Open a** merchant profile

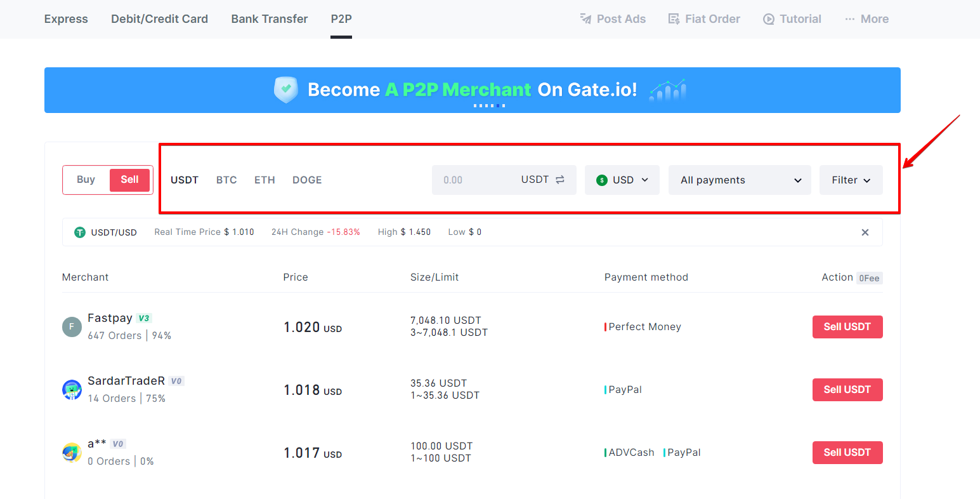pos(96,444)
